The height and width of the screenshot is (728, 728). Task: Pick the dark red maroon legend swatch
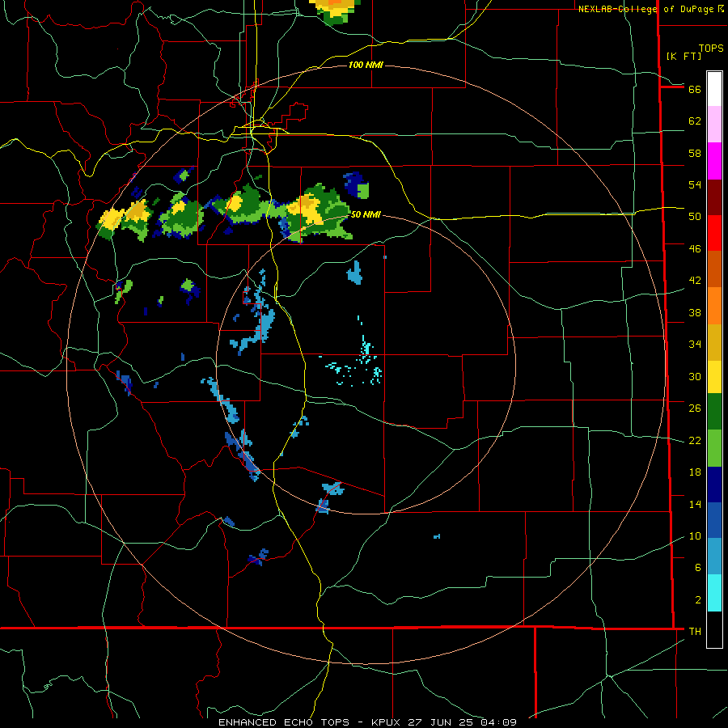coord(714,197)
